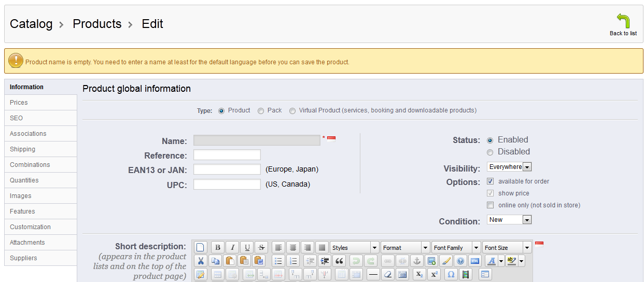Click the New document icon in editor

(200, 247)
